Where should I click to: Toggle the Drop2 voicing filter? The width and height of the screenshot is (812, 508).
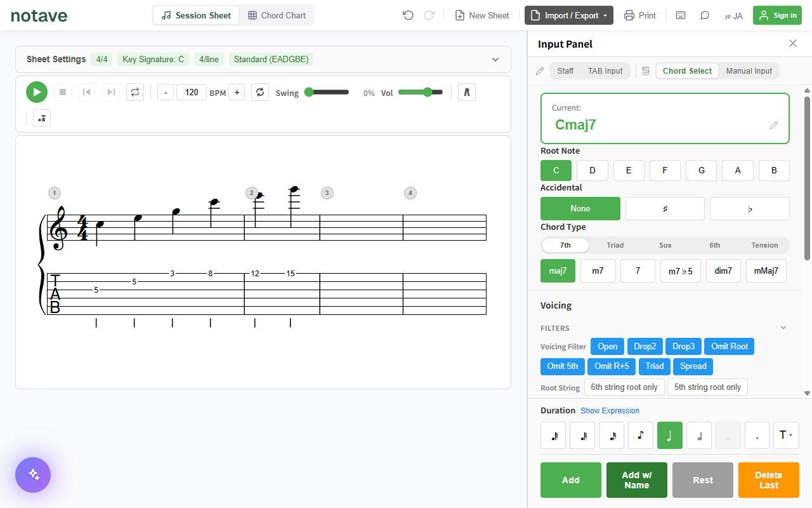pyautogui.click(x=645, y=346)
